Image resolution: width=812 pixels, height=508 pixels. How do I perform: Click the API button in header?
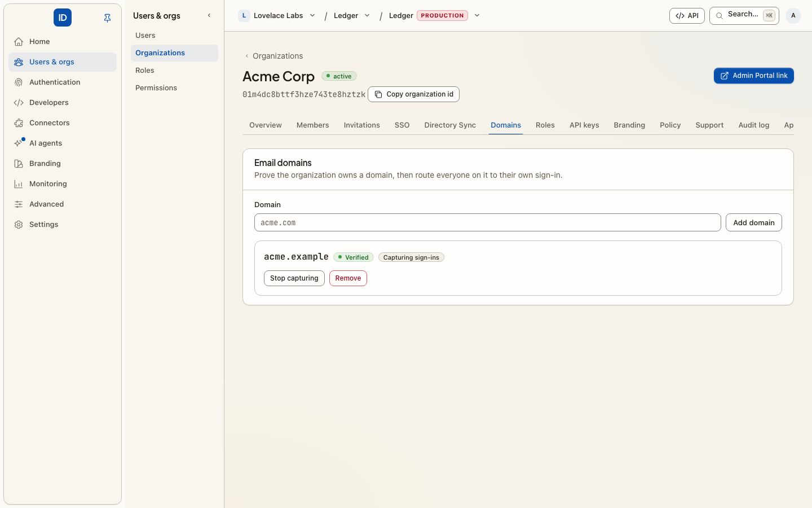click(687, 16)
